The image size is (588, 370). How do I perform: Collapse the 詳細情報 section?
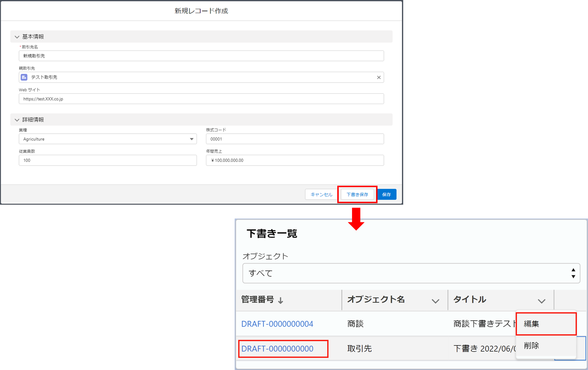click(x=17, y=120)
